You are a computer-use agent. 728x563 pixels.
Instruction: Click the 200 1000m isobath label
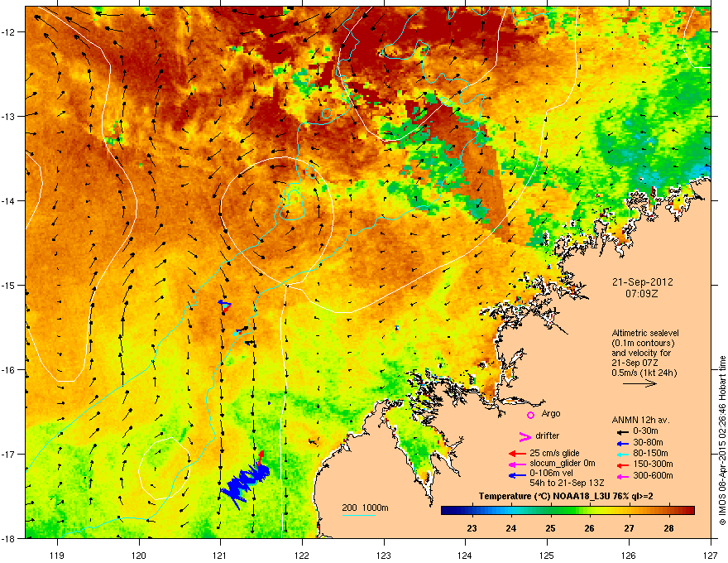pos(365,508)
